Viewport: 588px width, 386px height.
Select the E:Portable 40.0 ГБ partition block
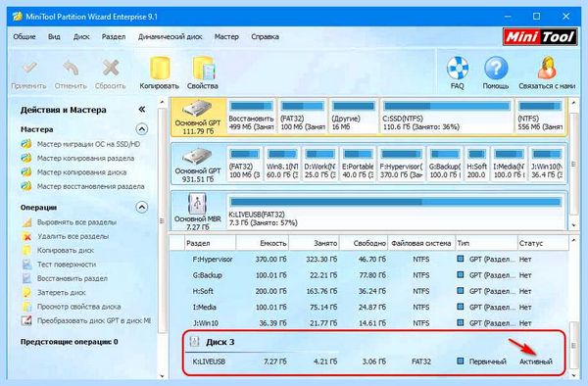pyautogui.click(x=358, y=164)
